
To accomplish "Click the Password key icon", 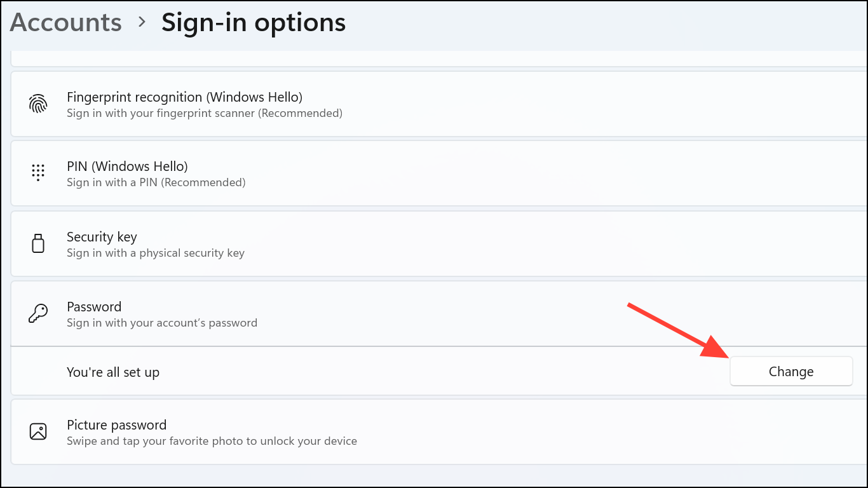I will [38, 313].
